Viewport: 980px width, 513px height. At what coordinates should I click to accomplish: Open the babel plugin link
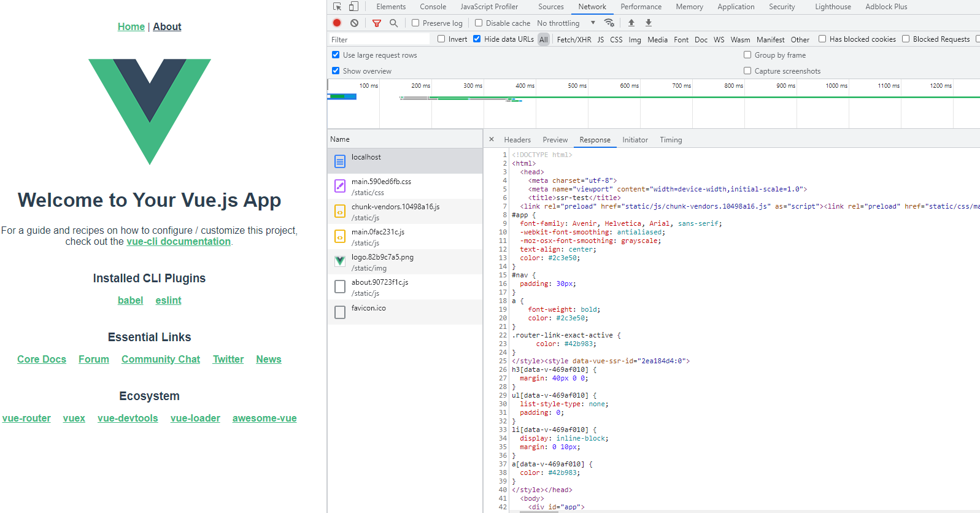point(130,300)
